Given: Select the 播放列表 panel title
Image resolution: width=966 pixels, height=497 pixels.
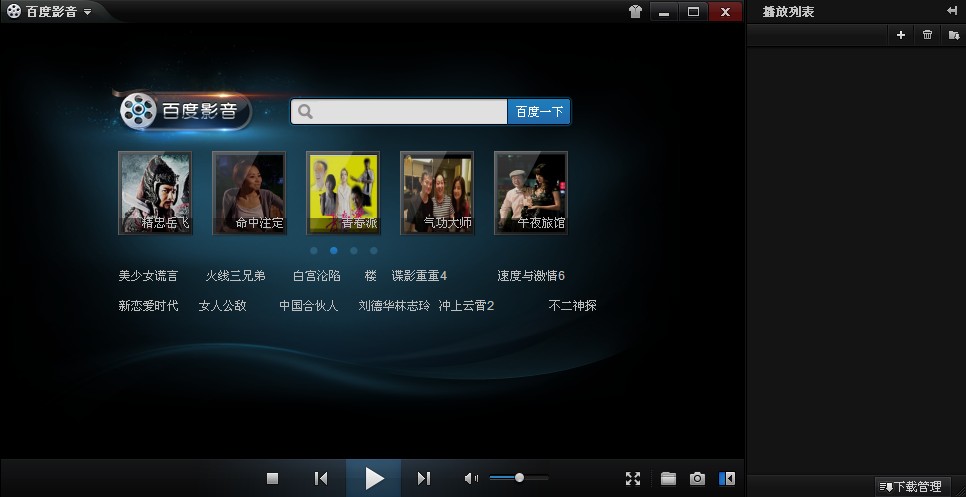Looking at the screenshot, I should click(x=788, y=12).
